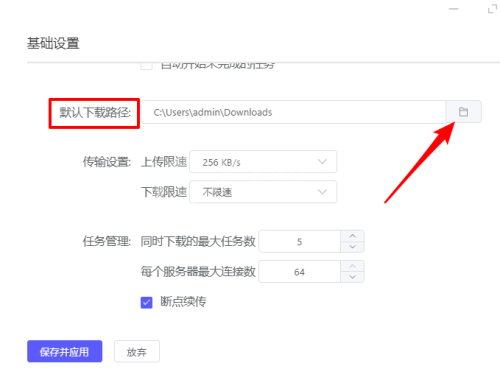The width and height of the screenshot is (500, 380).
Task: Maximize the settings window
Action: coord(492,9)
